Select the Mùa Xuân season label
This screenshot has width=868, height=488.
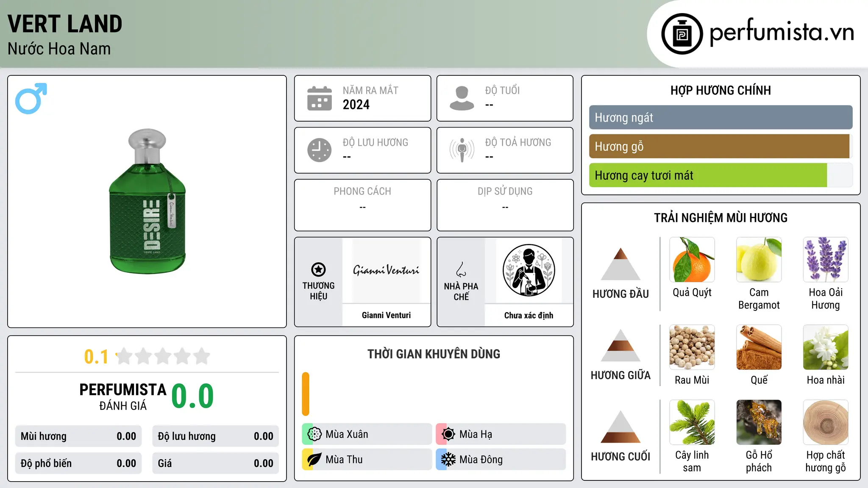(347, 434)
